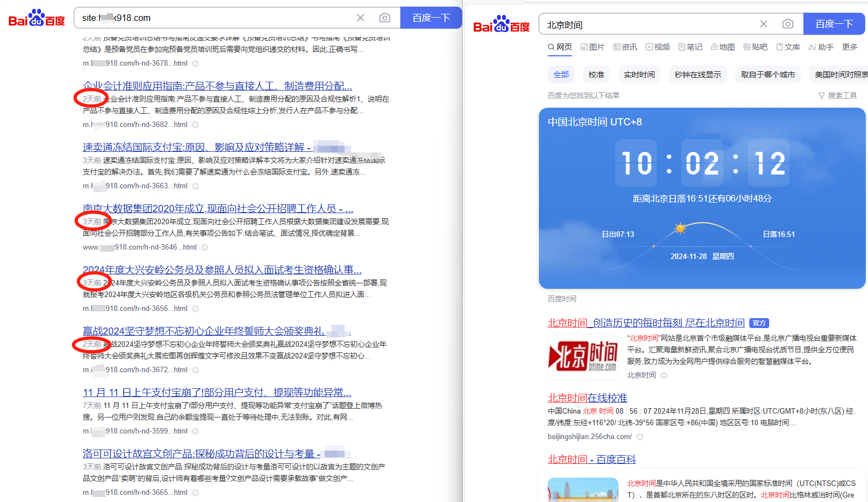Click the Baidu logo in the left window
Viewport: 868px width, 502px height.
pyautogui.click(x=36, y=18)
